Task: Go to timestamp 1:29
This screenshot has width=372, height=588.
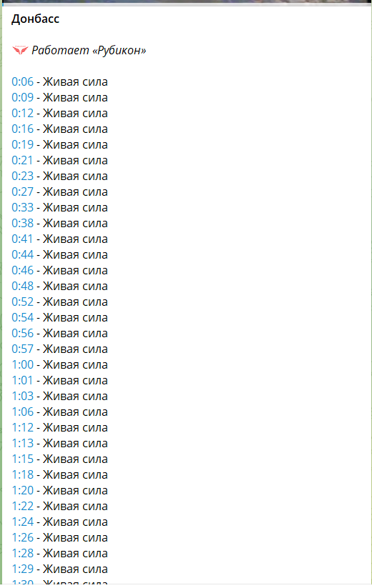Action: point(22,569)
